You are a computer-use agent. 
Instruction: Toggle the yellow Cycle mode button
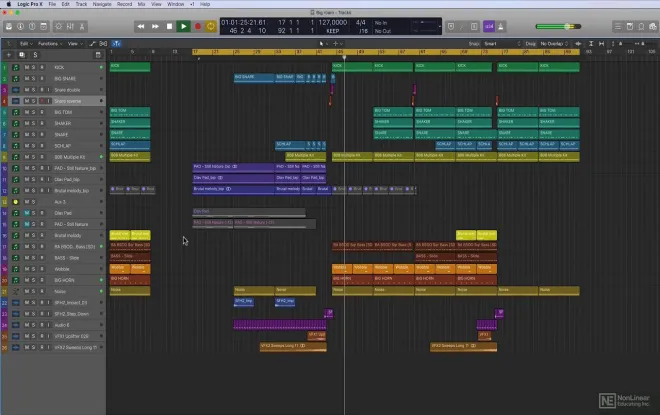tap(211, 27)
